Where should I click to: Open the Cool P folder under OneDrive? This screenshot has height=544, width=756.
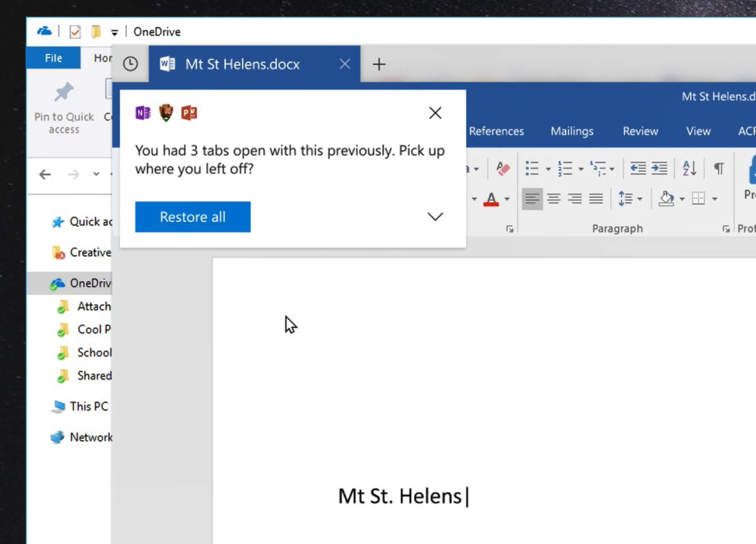click(85, 329)
